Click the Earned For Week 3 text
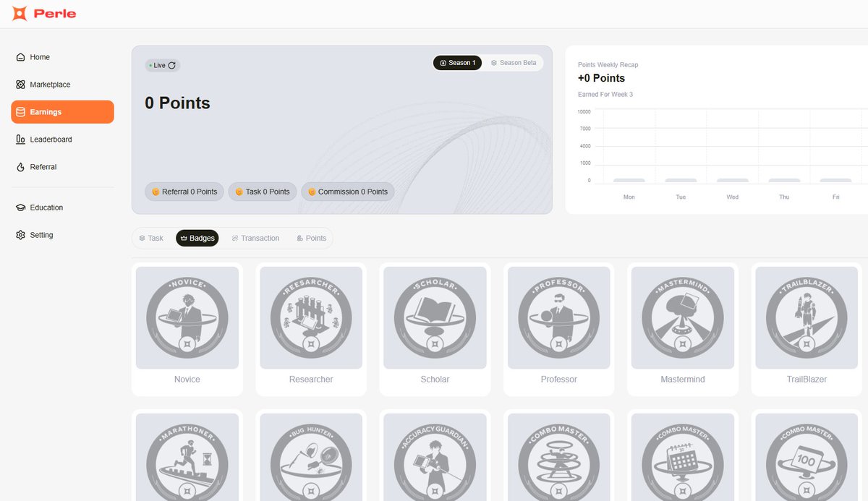Screen dimensions: 868x501 click(605, 95)
